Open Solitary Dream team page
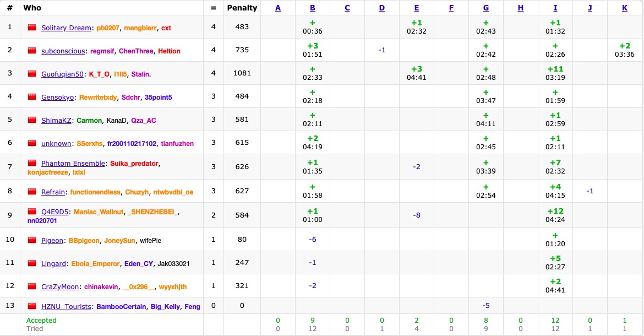Viewport: 644px width, 336px height. click(x=67, y=28)
